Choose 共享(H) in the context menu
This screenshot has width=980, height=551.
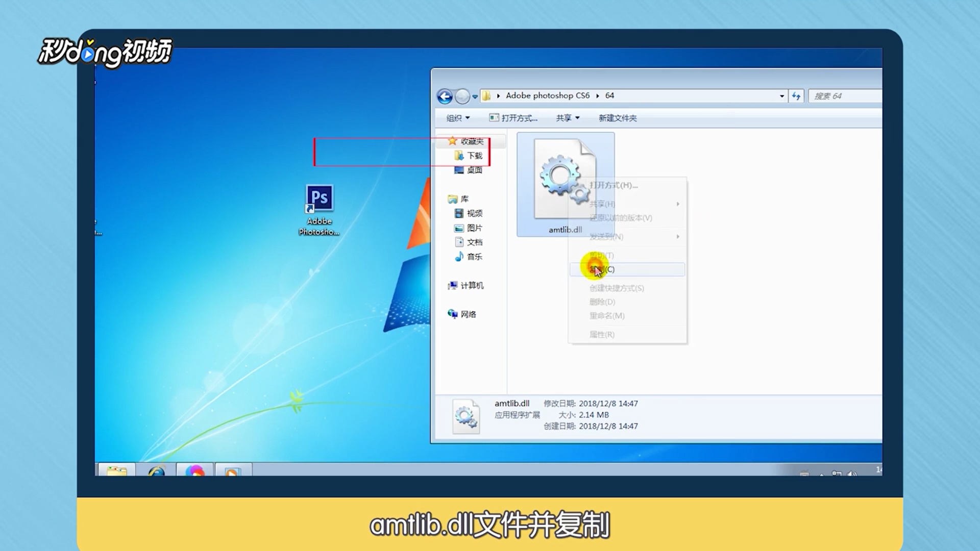click(627, 204)
